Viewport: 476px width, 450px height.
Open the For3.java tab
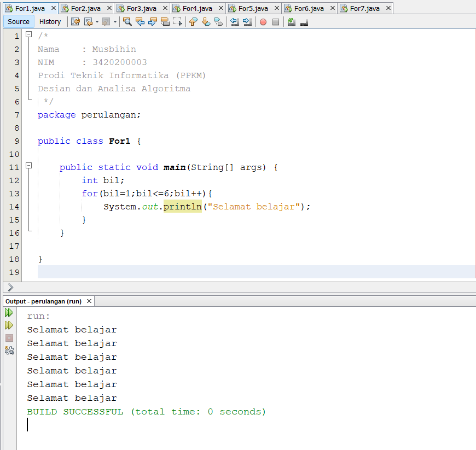pos(142,9)
